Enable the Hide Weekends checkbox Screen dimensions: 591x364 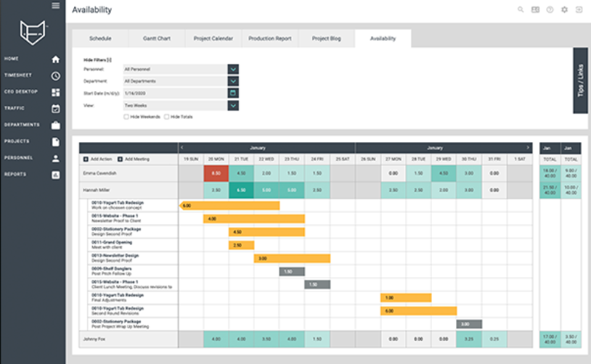(x=127, y=116)
